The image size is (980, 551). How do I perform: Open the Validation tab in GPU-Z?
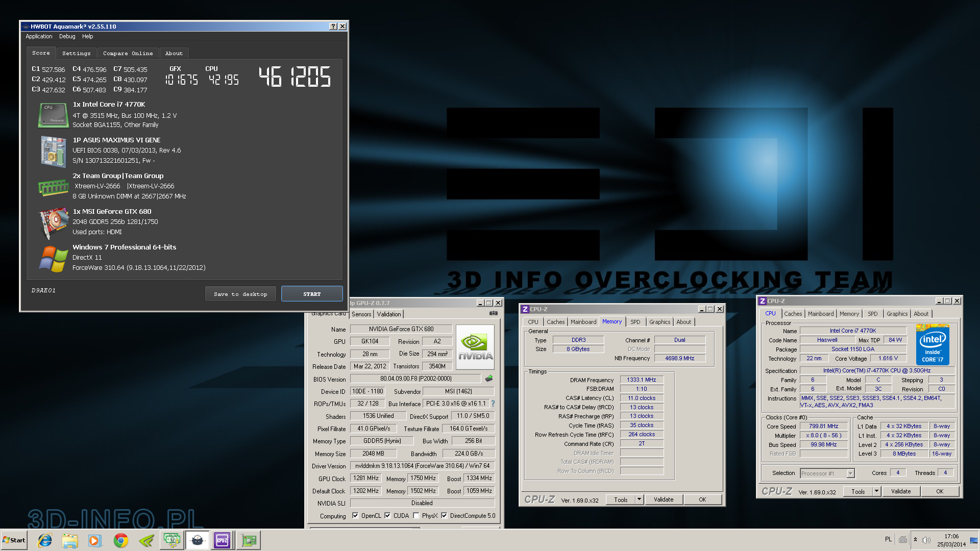coord(389,314)
